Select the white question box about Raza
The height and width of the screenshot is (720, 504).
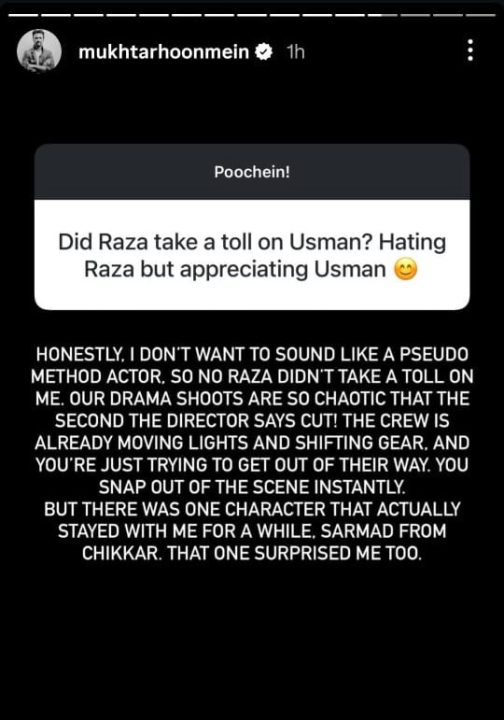pyautogui.click(x=252, y=255)
